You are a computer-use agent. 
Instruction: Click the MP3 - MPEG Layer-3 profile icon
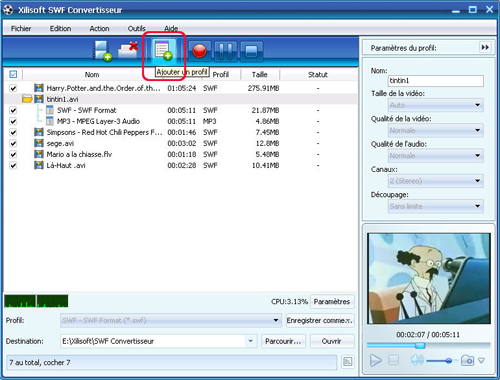(x=50, y=121)
